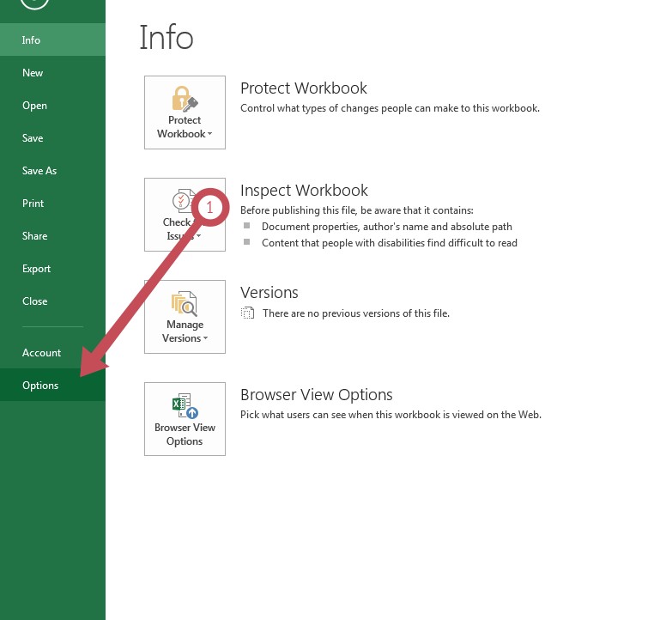The height and width of the screenshot is (620, 672).
Task: Open the Info page in sidebar
Action: point(52,40)
